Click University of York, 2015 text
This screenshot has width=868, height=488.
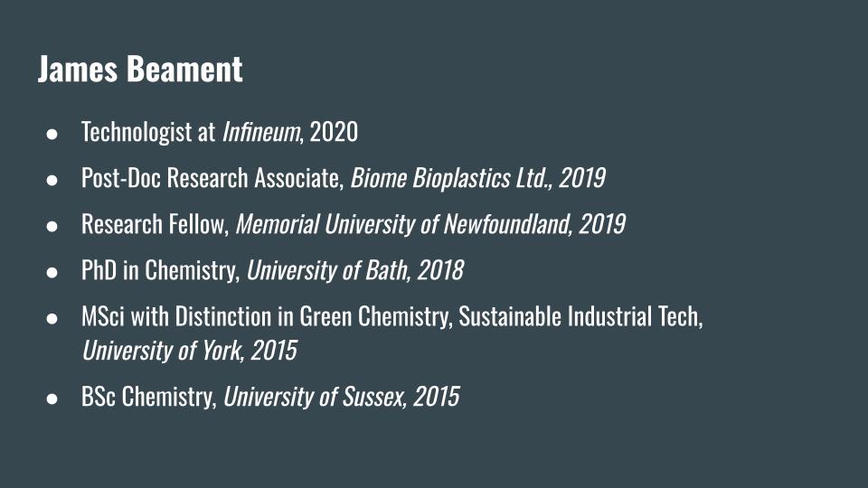(x=188, y=350)
